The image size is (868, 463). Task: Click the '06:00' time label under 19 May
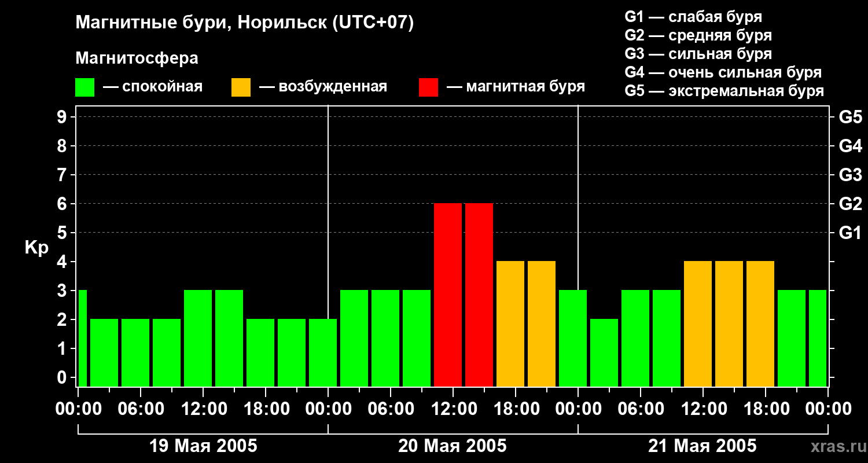click(141, 409)
